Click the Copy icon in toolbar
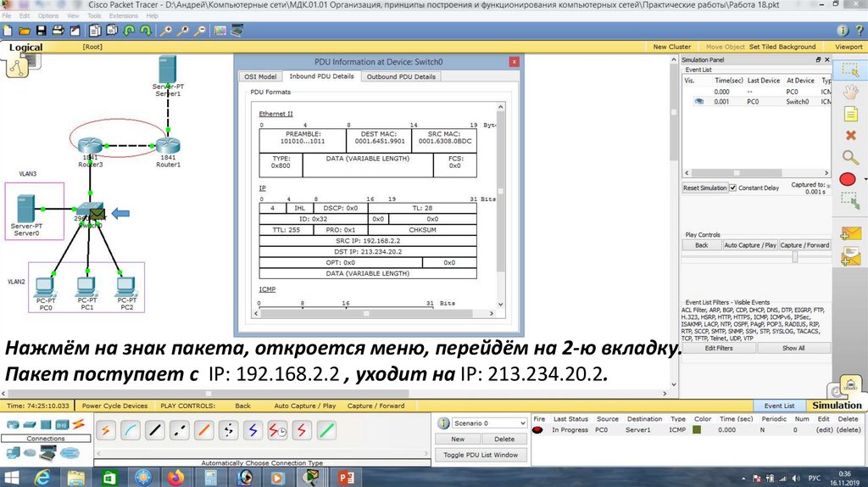 pyautogui.click(x=95, y=31)
